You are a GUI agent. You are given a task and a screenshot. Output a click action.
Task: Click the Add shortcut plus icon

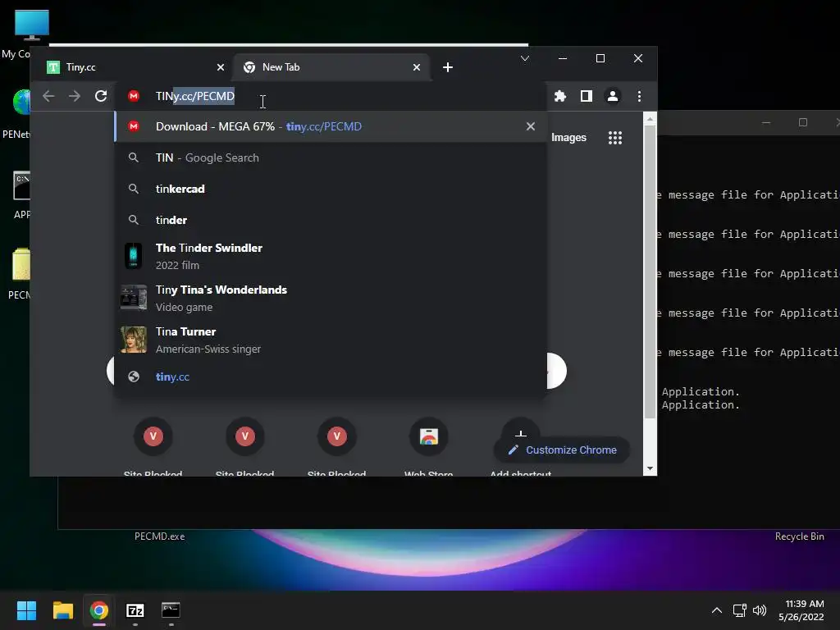[521, 433]
